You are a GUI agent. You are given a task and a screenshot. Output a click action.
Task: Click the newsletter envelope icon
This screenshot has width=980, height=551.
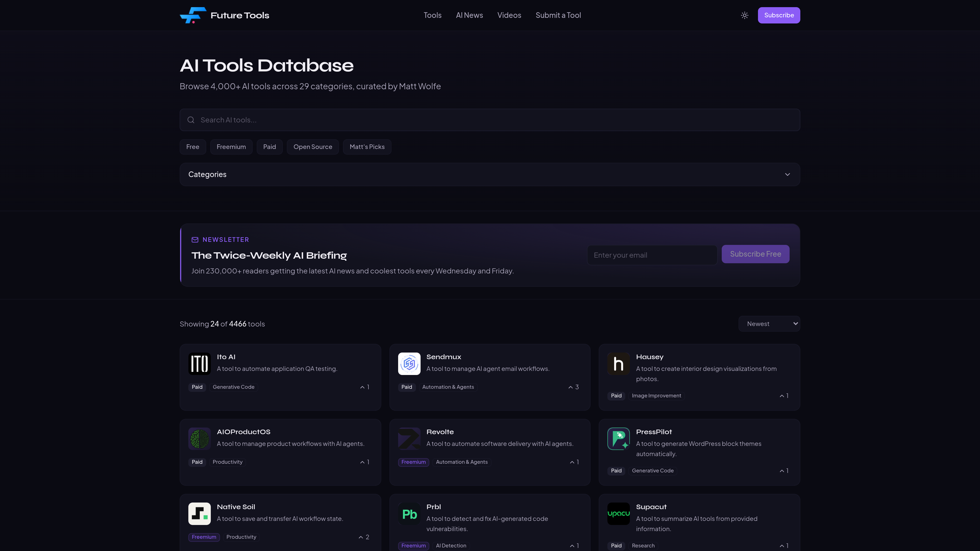[195, 240]
